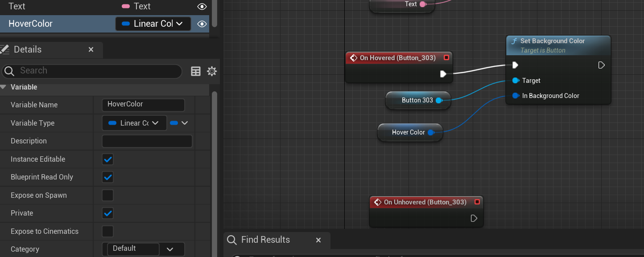Click the Details panel pencil icon

(x=5, y=49)
